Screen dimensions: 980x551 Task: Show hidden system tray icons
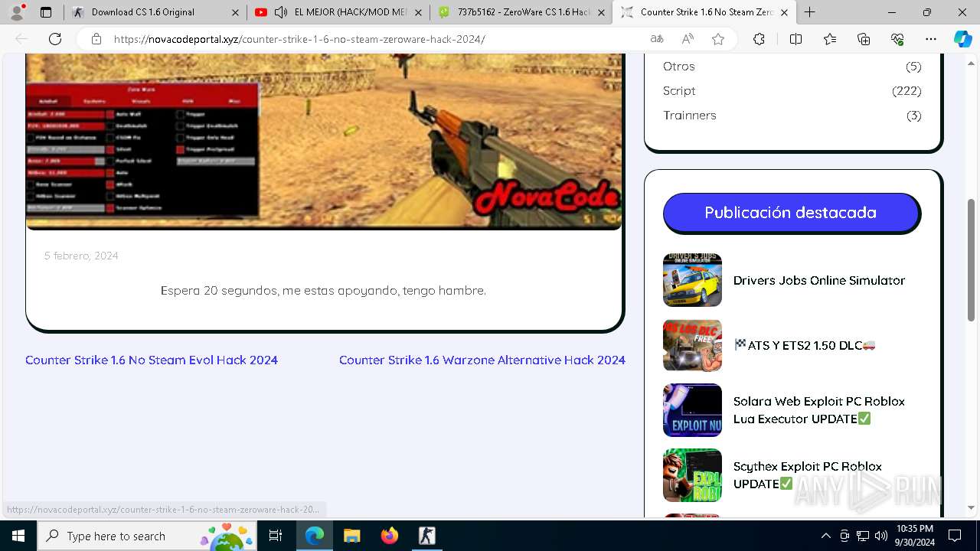(825, 536)
